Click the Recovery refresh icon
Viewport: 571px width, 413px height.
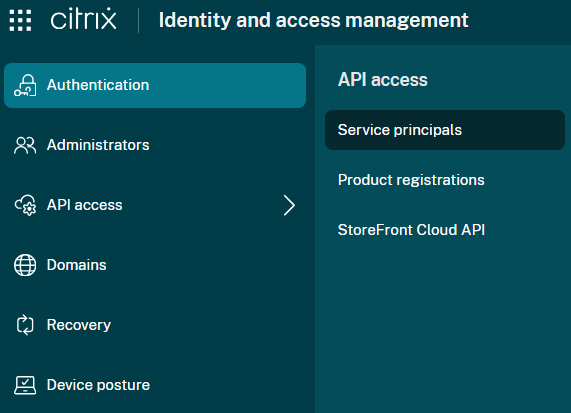25,325
